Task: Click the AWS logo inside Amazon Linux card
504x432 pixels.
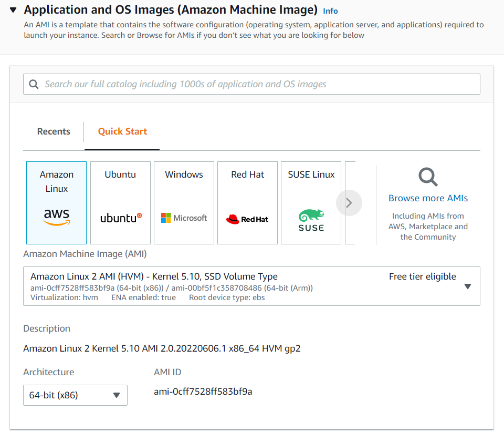Action: (x=56, y=215)
